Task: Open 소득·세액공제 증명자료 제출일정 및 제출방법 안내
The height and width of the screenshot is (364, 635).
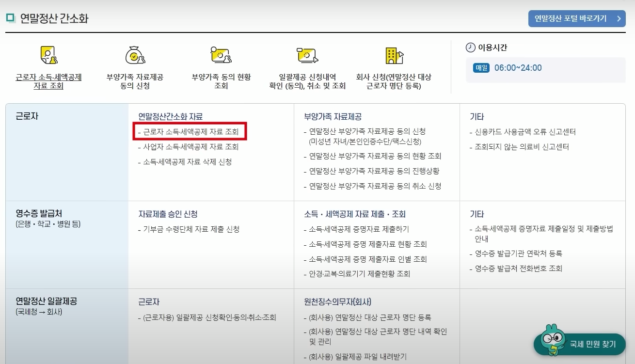Action: pos(543,234)
